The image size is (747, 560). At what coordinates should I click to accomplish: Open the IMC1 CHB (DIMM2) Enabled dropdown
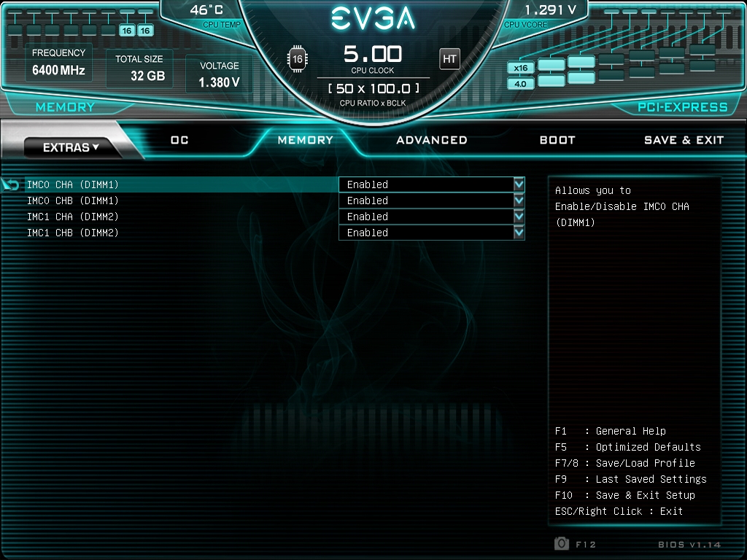432,233
